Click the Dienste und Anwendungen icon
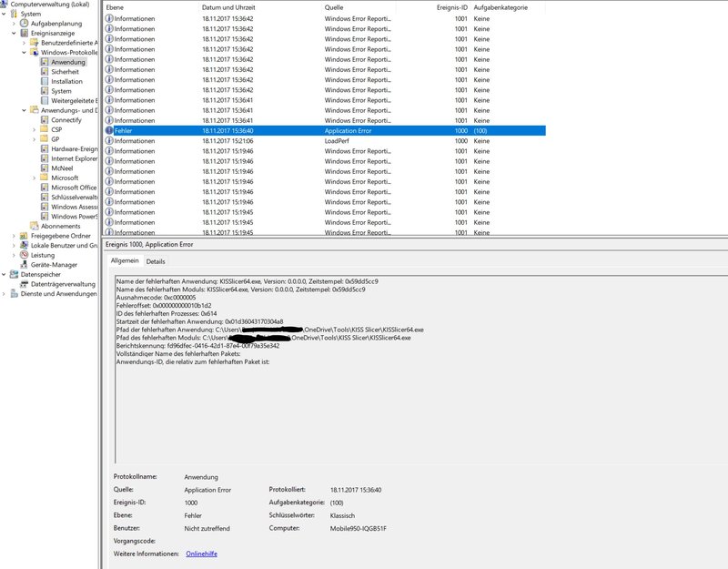This screenshot has height=569, width=728. pyautogui.click(x=14, y=293)
